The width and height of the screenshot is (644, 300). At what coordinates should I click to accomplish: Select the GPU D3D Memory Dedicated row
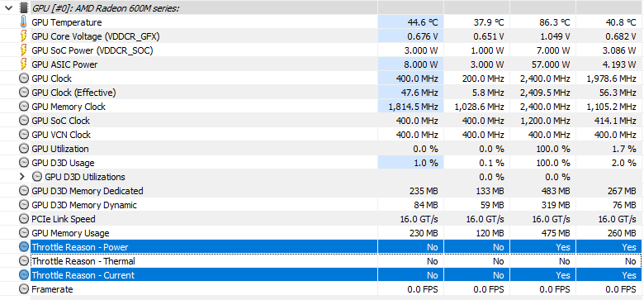(x=322, y=191)
